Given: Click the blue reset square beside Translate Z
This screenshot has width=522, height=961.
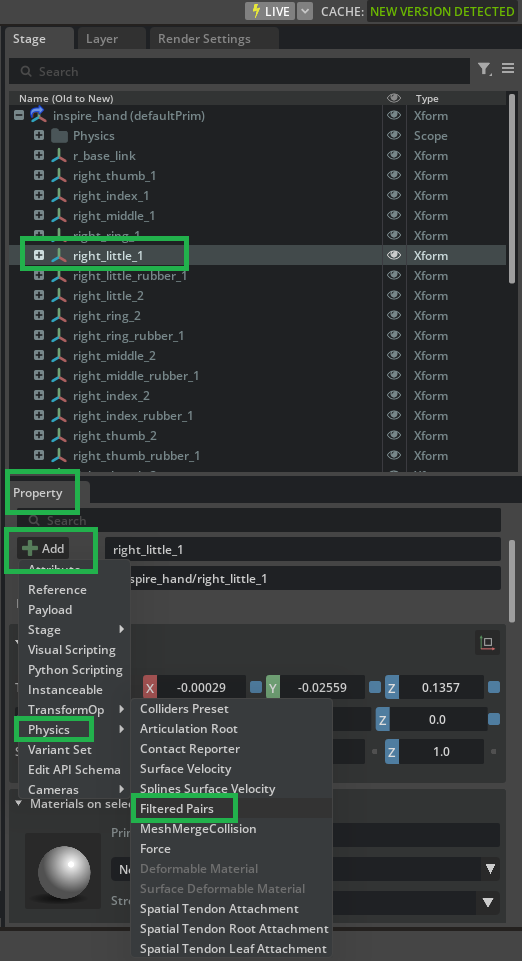Looking at the screenshot, I should 494,687.
